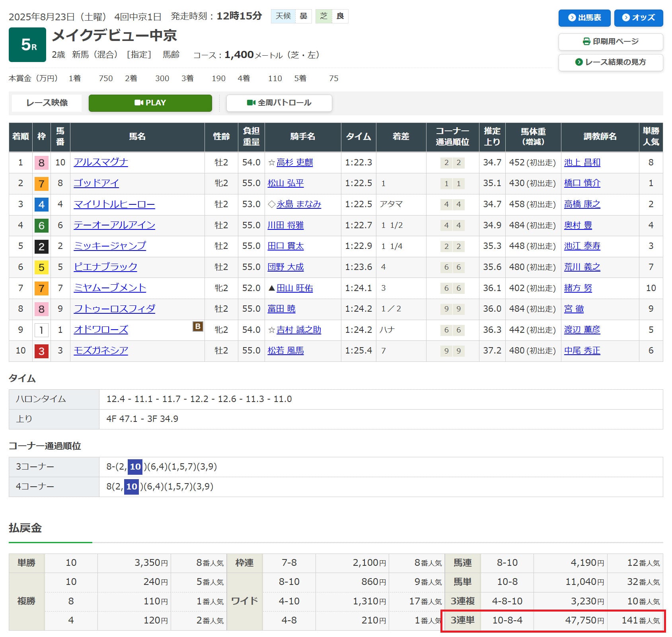This screenshot has height=637, width=672.
Task: Open the 全周パトロール patrol video
Action: tap(279, 103)
